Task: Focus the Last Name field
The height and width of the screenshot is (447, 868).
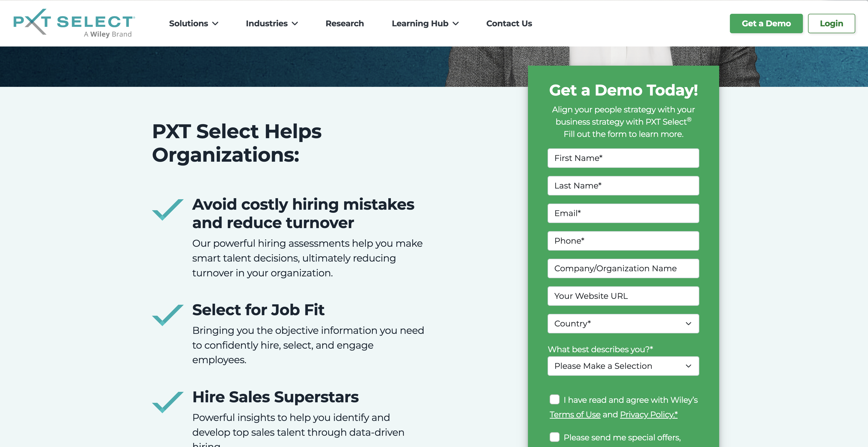Action: click(623, 186)
